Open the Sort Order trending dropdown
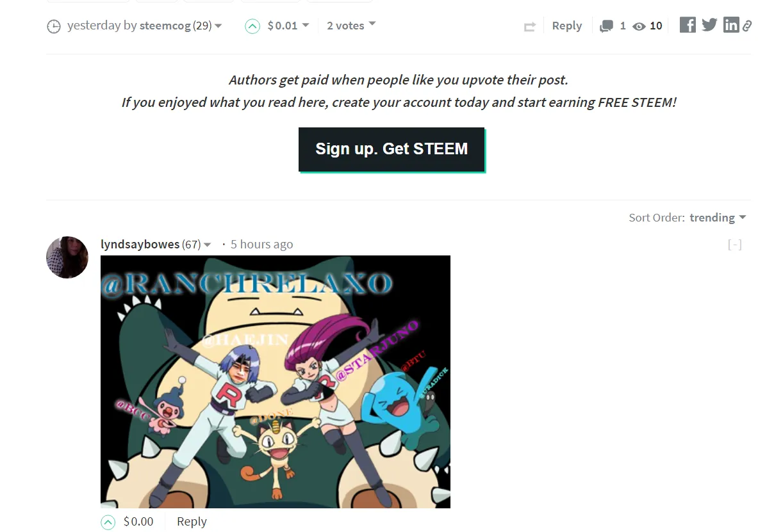The image size is (758, 532). pos(718,218)
